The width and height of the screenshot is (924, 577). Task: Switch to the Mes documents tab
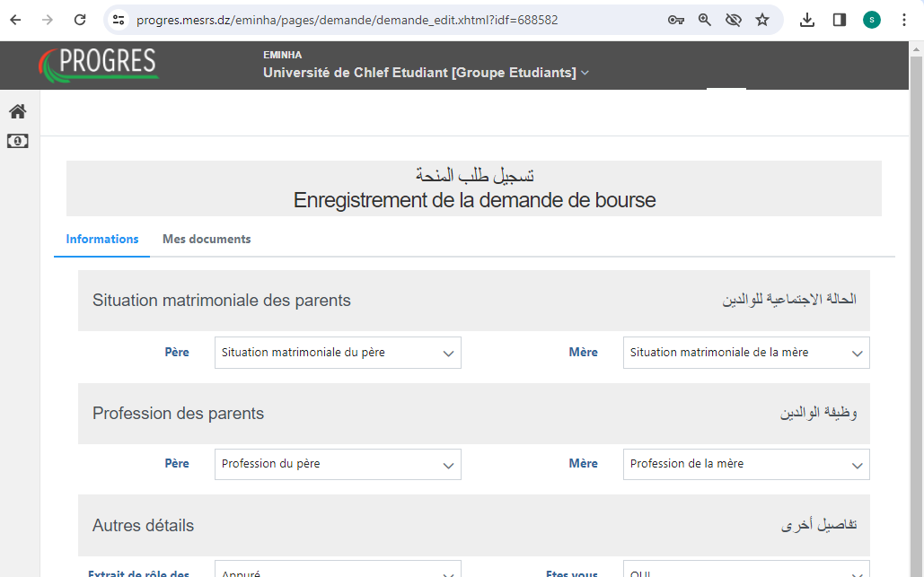(207, 239)
